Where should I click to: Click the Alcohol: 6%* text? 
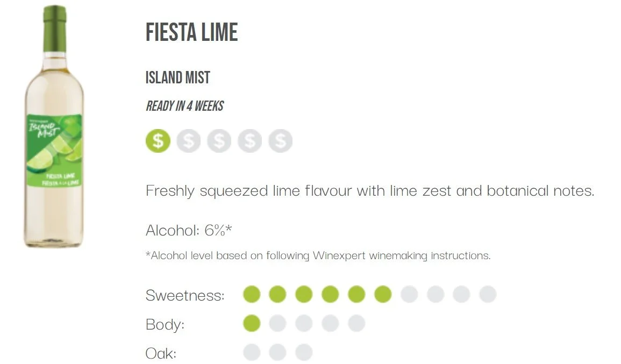[x=189, y=230]
